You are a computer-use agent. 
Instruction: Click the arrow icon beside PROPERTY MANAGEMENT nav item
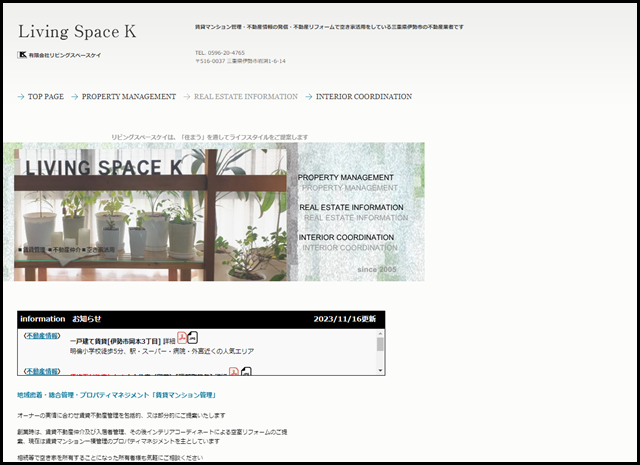[x=75, y=97]
